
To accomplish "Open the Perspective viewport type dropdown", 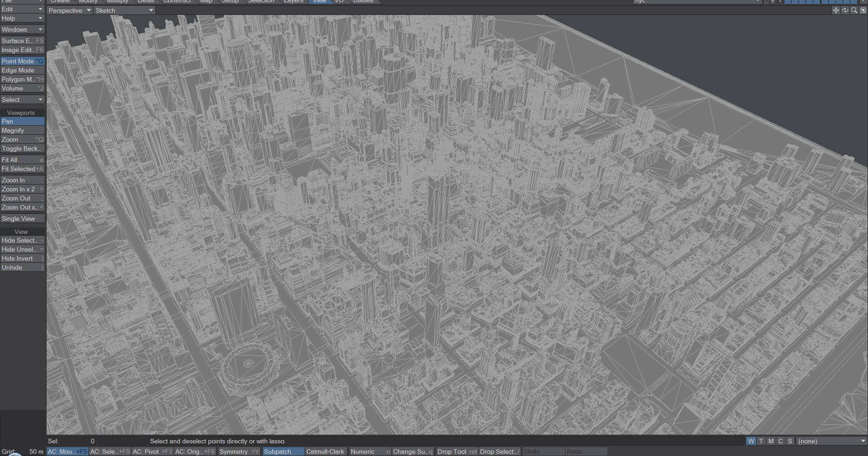I will click(x=69, y=10).
